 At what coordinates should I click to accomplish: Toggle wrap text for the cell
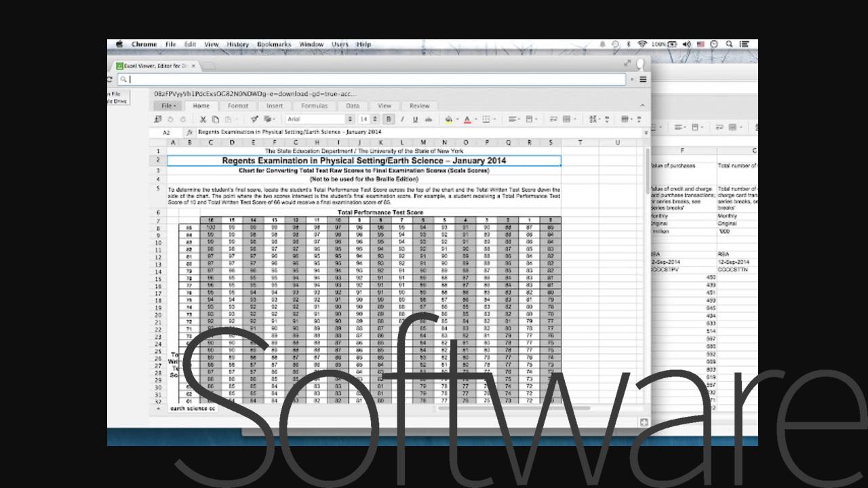553,119
